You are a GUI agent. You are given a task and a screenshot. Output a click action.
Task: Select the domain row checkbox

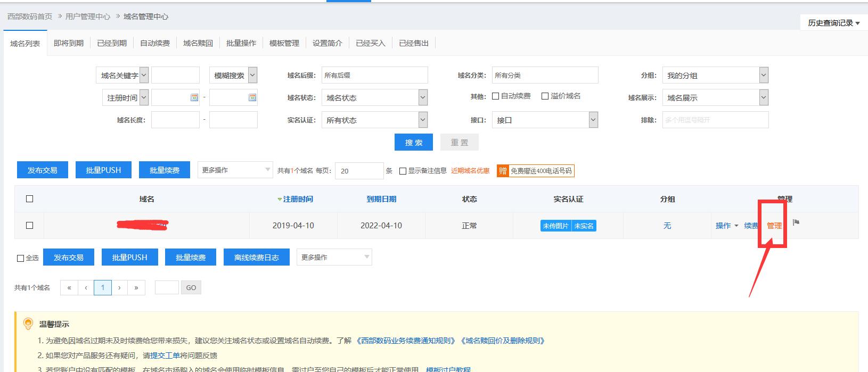point(29,225)
